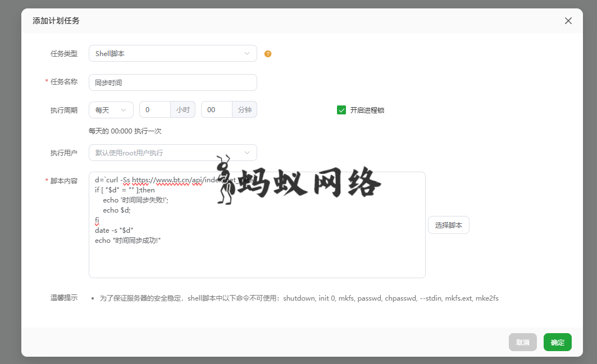Open the 执行用户 root user dropdown

[172, 153]
